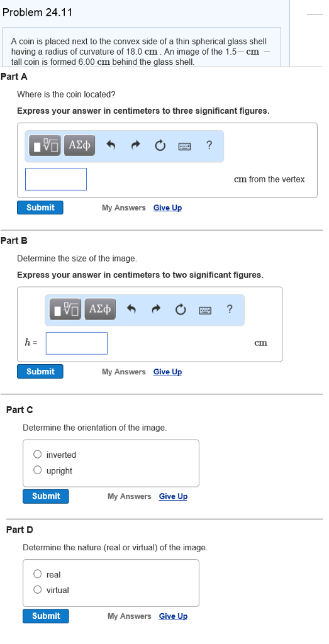The image size is (329, 644).
Task: Click the Part A Submit button
Action: coord(40,208)
